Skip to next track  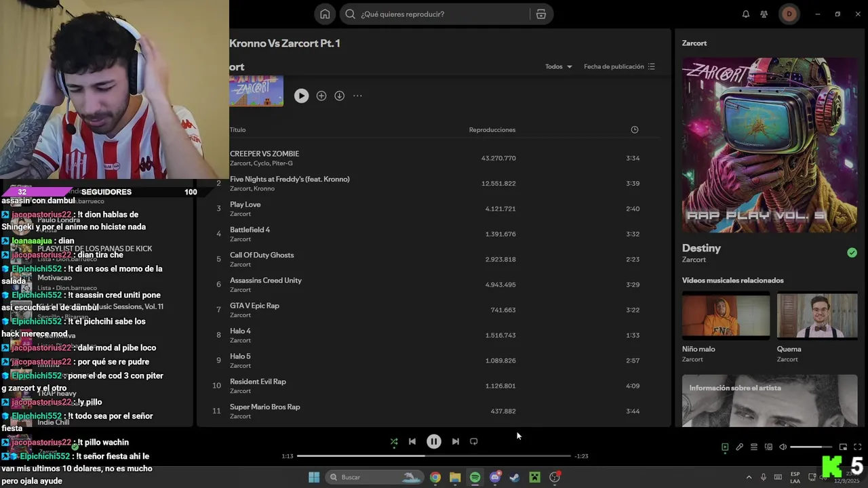click(x=456, y=442)
